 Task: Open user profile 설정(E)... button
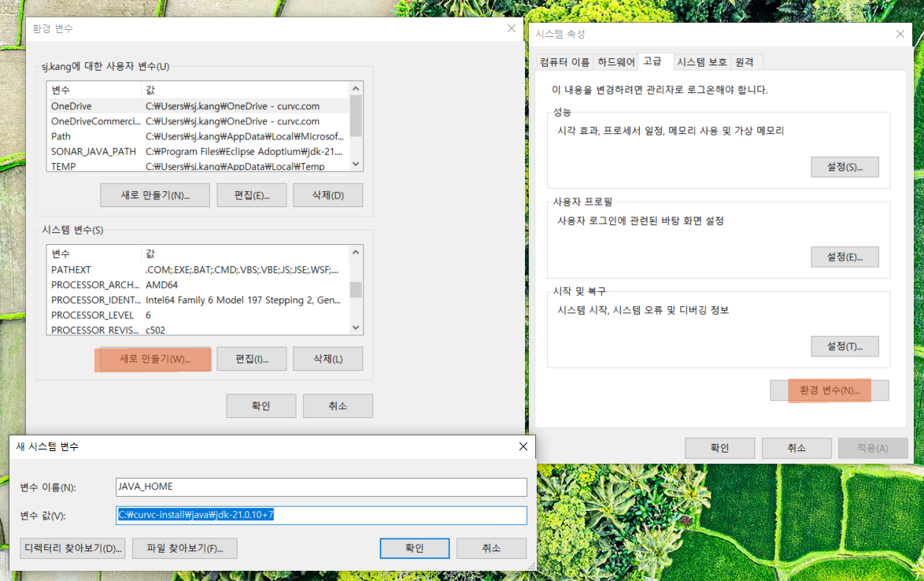tap(845, 257)
